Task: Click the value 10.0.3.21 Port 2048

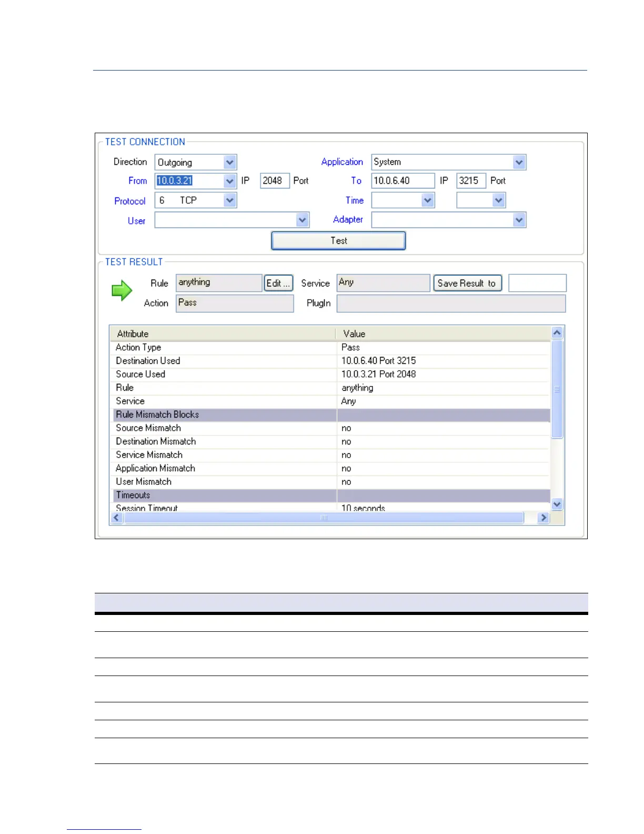Action: click(x=378, y=374)
